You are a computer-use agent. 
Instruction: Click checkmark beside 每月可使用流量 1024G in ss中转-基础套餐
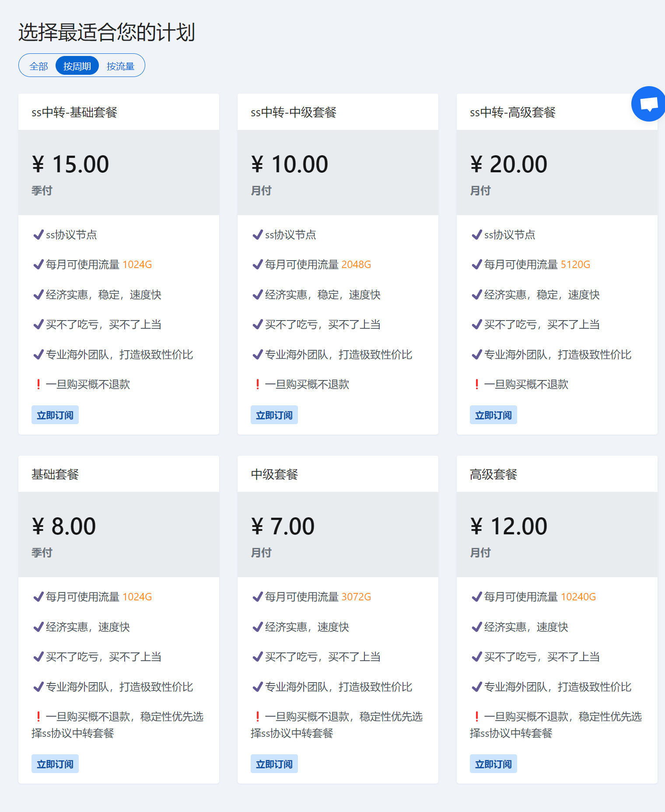tap(38, 265)
